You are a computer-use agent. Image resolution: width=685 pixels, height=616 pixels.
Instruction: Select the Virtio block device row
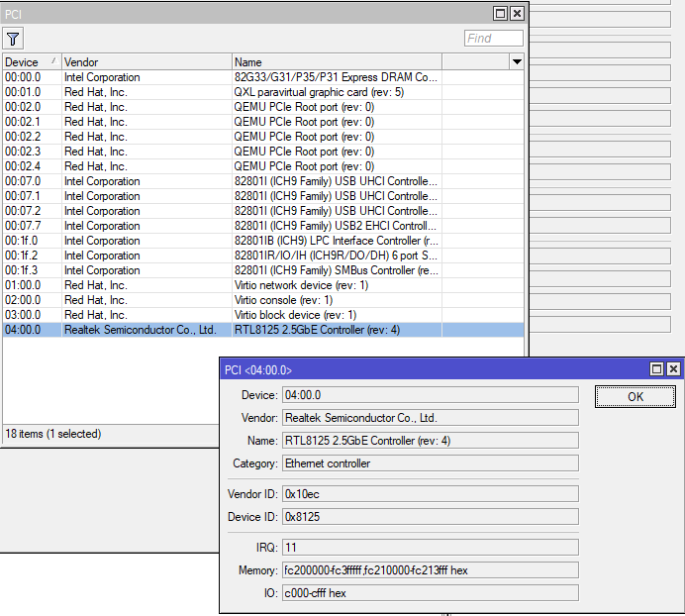point(263,315)
